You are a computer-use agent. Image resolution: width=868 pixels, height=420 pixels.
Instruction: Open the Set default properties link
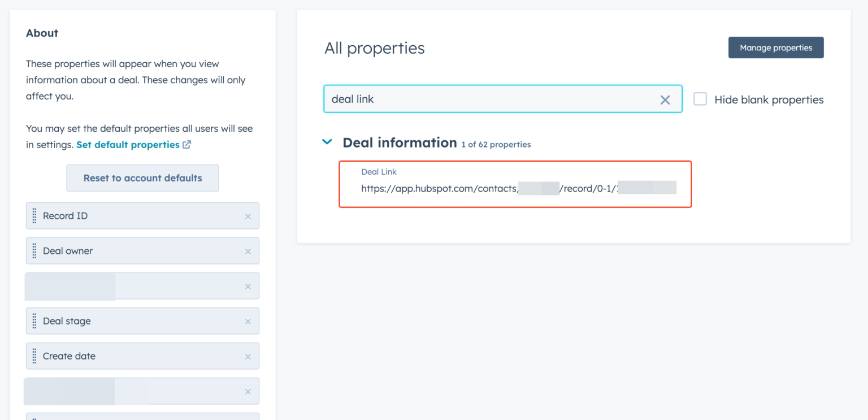(127, 144)
